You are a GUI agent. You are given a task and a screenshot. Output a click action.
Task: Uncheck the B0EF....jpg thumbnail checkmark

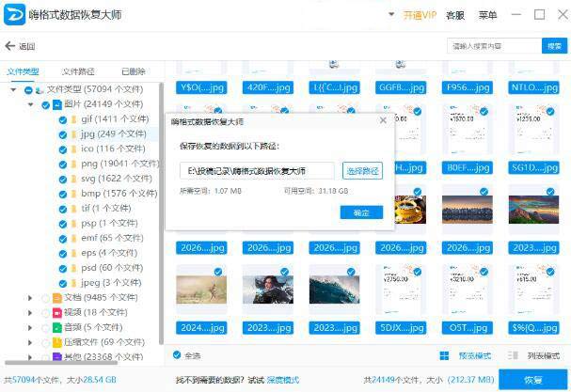(x=484, y=111)
